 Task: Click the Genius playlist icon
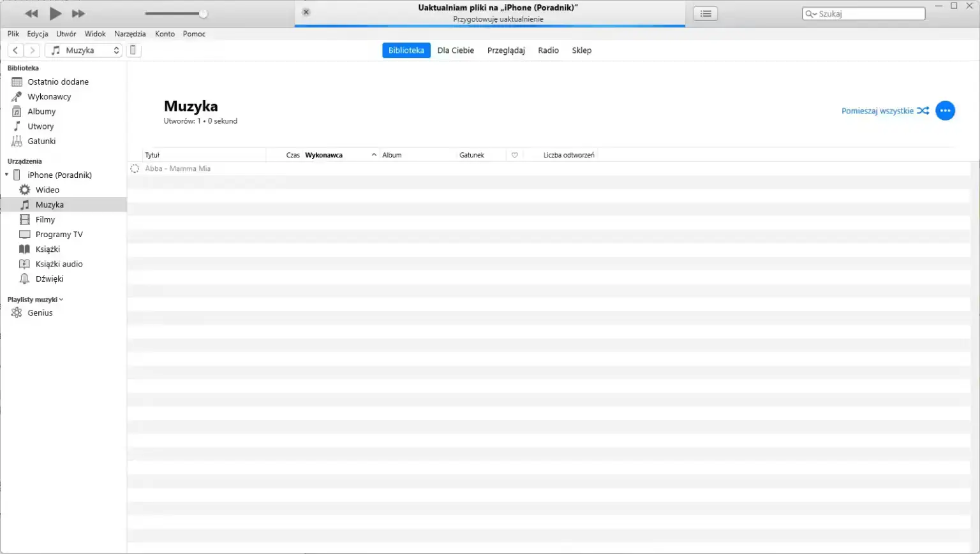[x=17, y=312]
